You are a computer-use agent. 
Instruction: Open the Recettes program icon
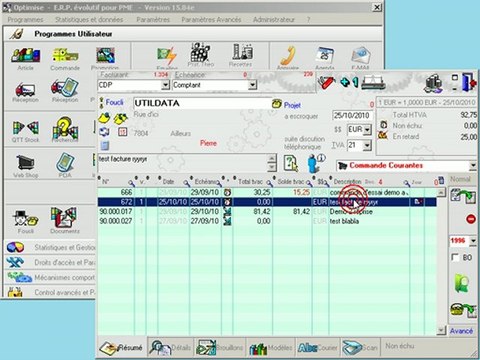pos(242,52)
